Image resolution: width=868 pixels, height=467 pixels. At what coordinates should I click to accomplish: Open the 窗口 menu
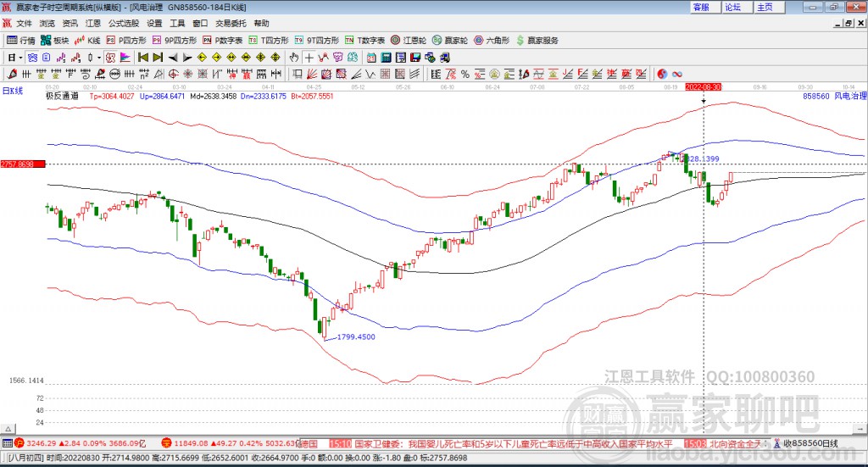(x=200, y=23)
